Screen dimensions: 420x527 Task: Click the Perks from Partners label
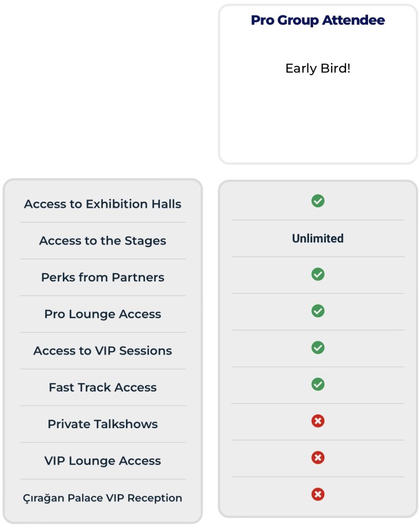coord(102,277)
